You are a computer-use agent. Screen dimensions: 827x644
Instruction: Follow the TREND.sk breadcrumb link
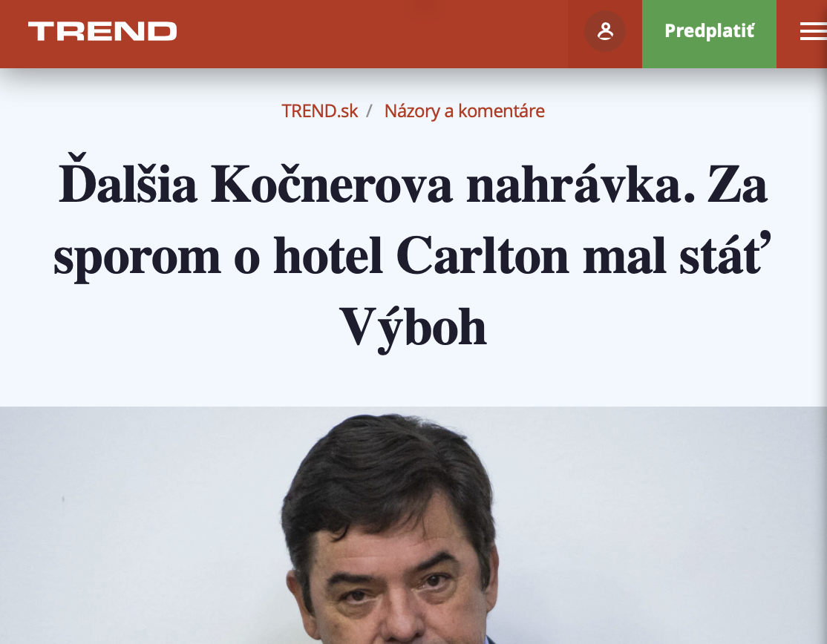coord(320,111)
